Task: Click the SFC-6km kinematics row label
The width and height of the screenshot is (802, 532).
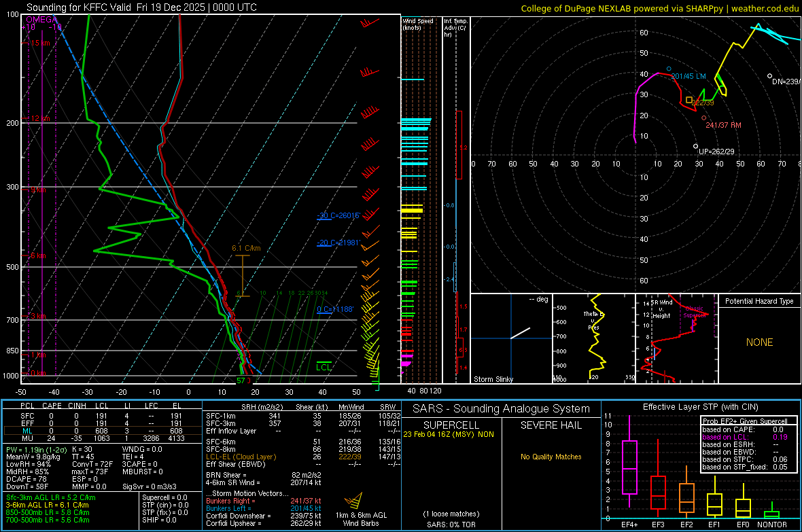Action: 221,442
